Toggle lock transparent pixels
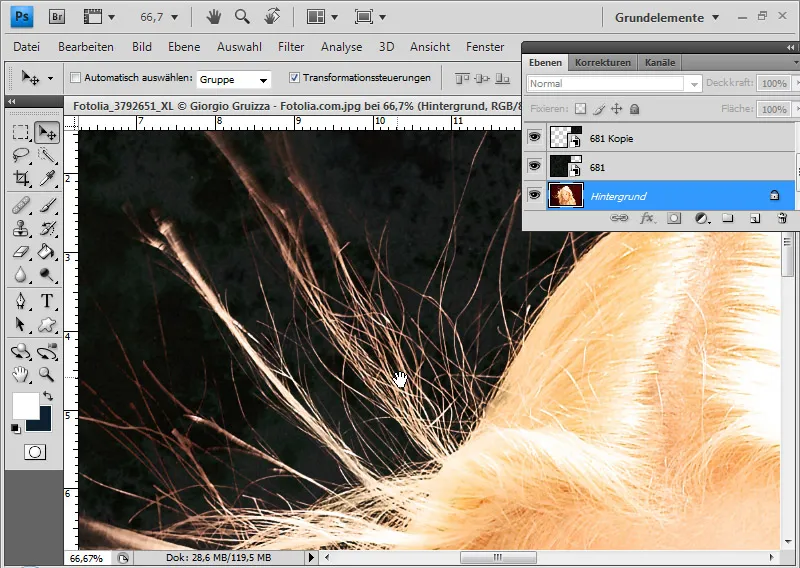The width and height of the screenshot is (800, 568). [x=580, y=109]
